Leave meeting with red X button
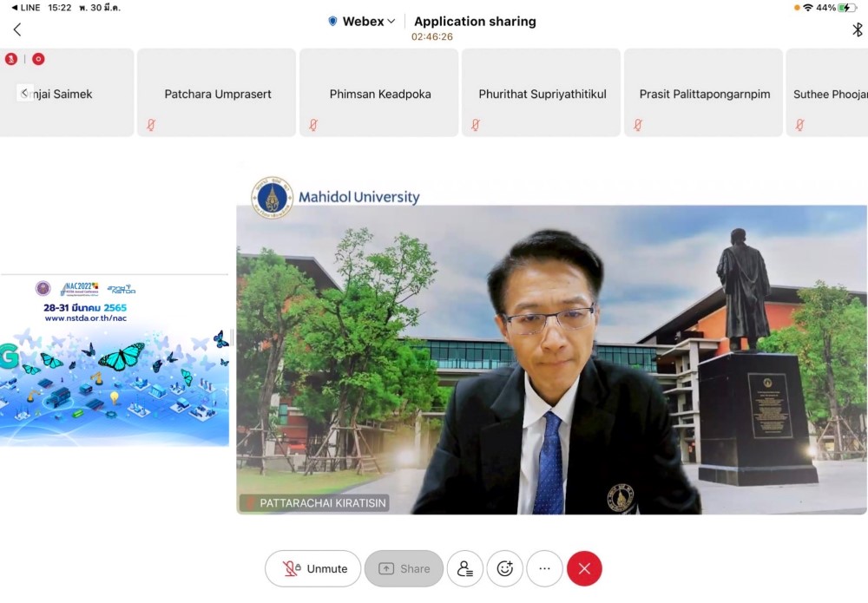Image resolution: width=868 pixels, height=603 pixels. (x=584, y=568)
